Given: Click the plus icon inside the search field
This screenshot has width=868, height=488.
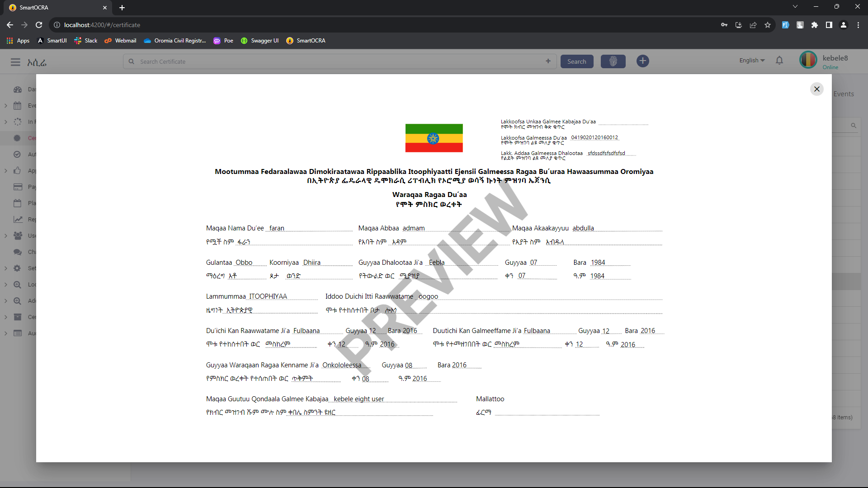Looking at the screenshot, I should (548, 61).
